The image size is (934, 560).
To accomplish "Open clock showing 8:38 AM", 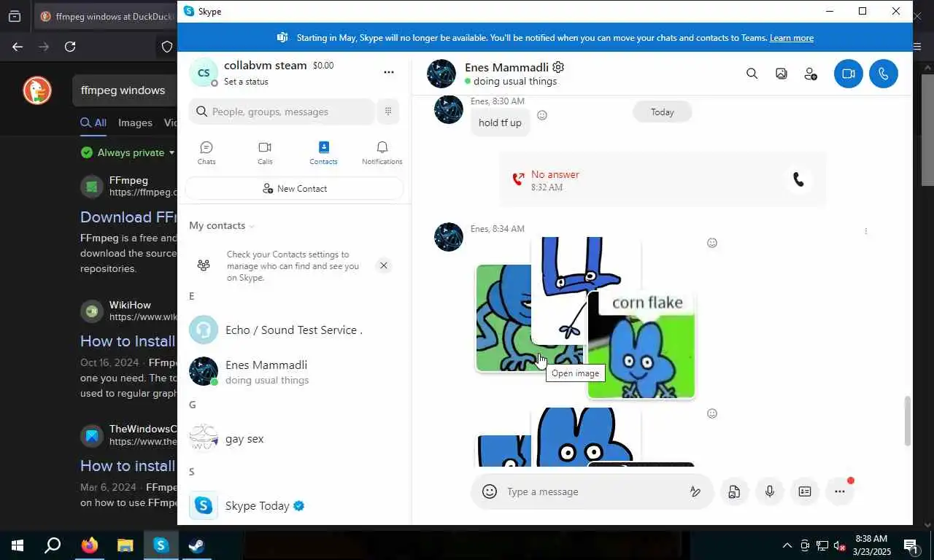I will point(871,545).
